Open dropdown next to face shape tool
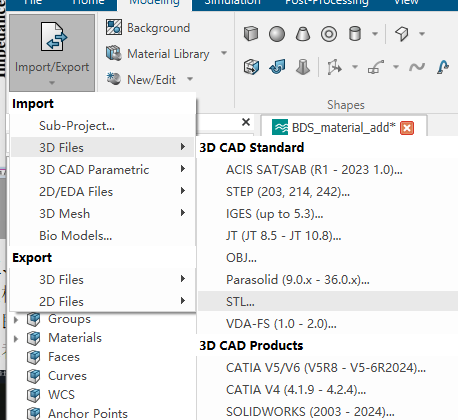Viewport: 458px width, 420px height. coord(422,34)
